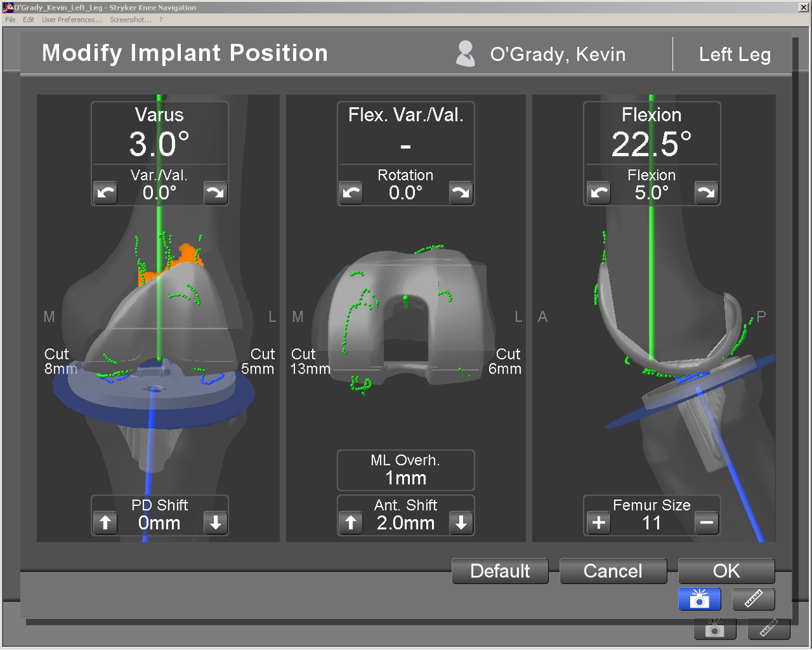Open the ? help menu

161,20
